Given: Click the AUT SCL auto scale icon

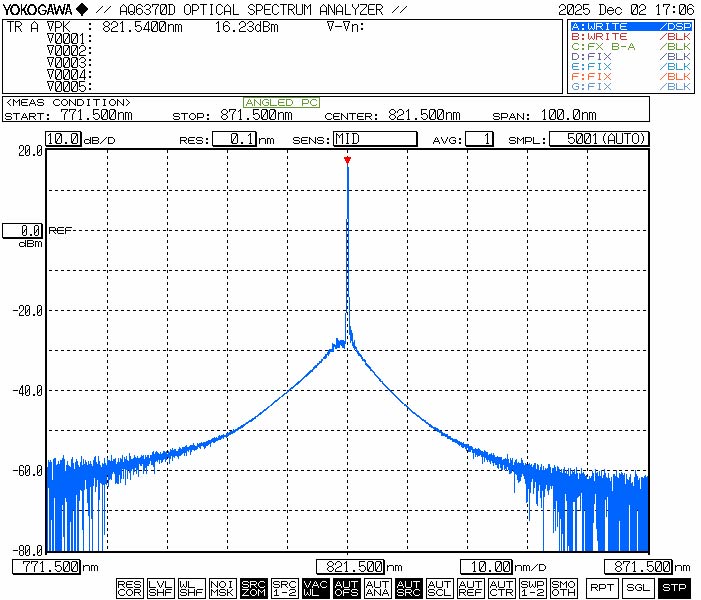Looking at the screenshot, I should (x=439, y=588).
